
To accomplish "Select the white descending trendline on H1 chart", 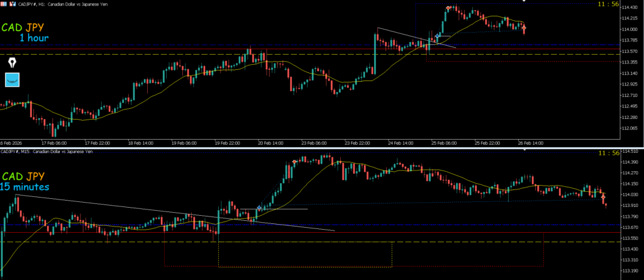I will tap(415, 38).
